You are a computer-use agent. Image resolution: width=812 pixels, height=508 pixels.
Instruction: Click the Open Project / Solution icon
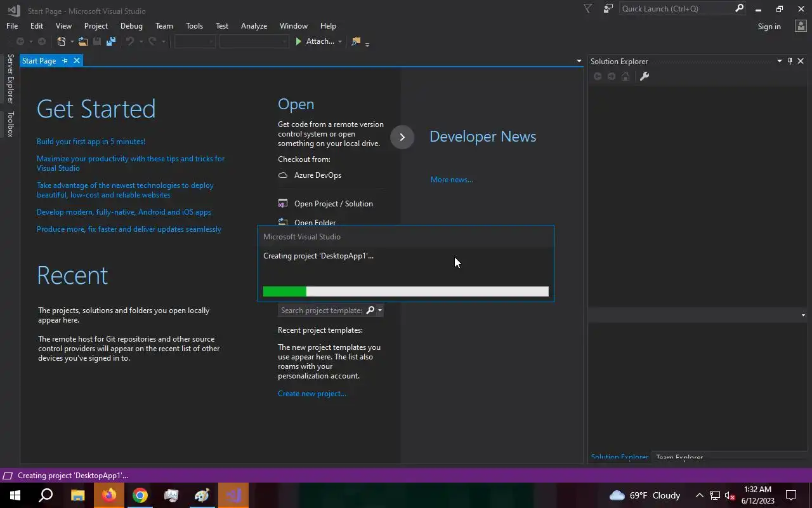[x=283, y=204]
